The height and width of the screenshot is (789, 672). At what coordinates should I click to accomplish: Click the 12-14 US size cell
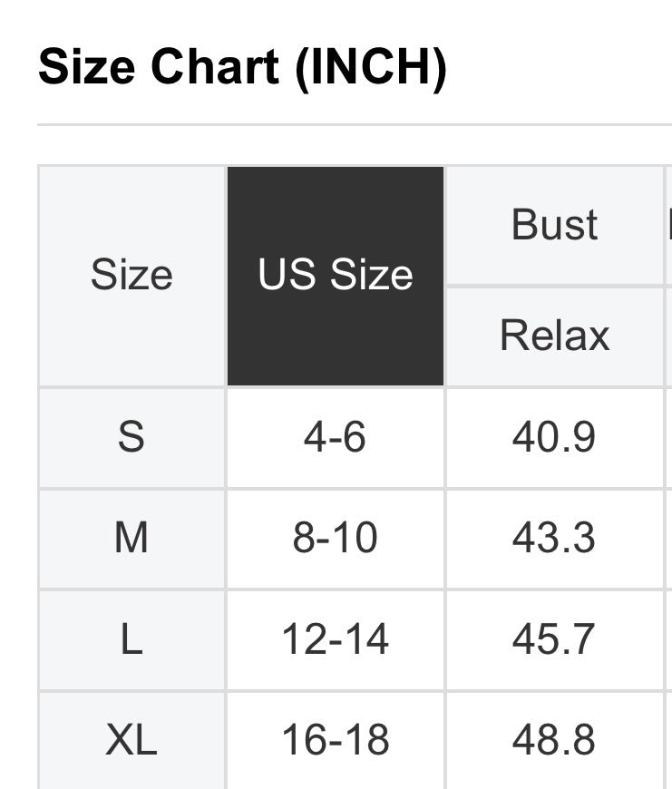coord(336,640)
